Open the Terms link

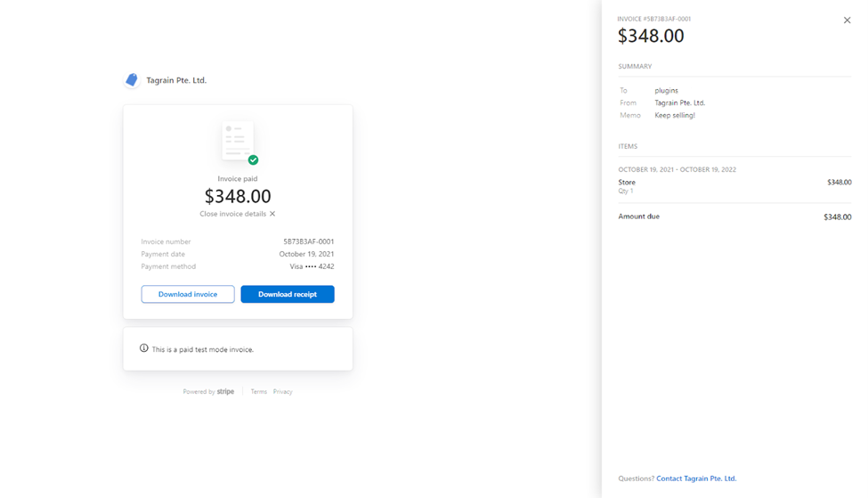tap(258, 392)
